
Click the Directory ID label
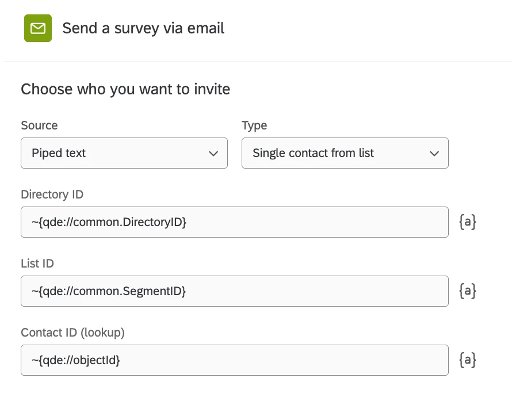point(52,194)
